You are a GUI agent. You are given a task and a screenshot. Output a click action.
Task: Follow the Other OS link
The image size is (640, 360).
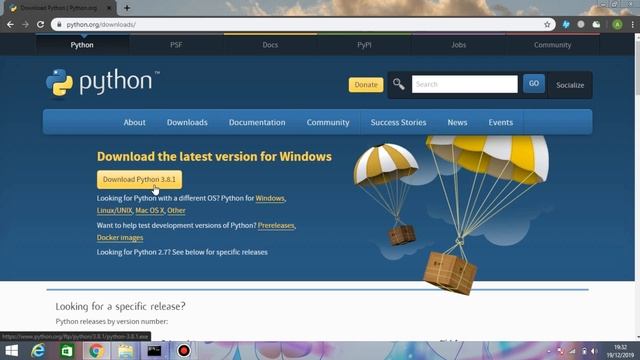(176, 211)
